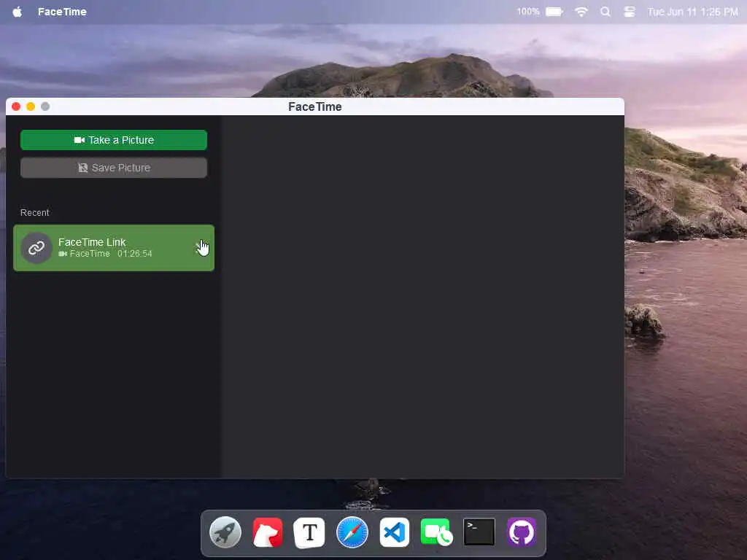Open Control Center icon in menu bar

coord(630,12)
